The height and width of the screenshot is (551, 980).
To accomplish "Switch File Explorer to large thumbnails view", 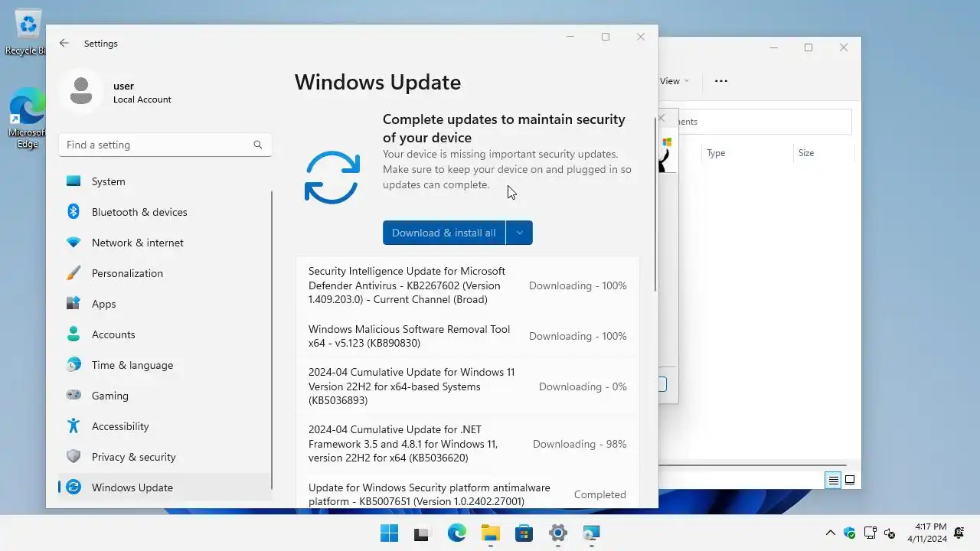I will pos(849,481).
